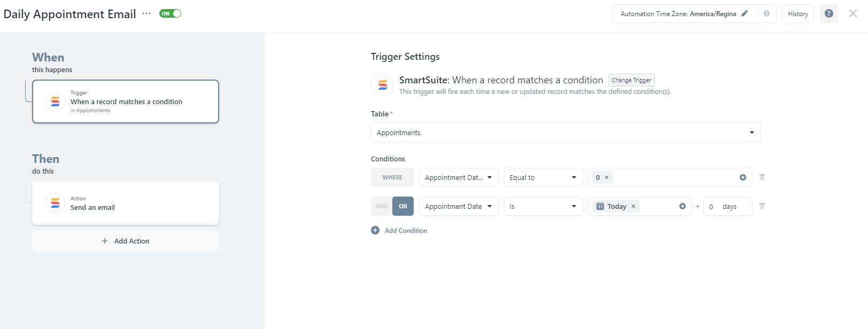Remove the Today value chip
The image size is (868, 329).
pos(633,206)
